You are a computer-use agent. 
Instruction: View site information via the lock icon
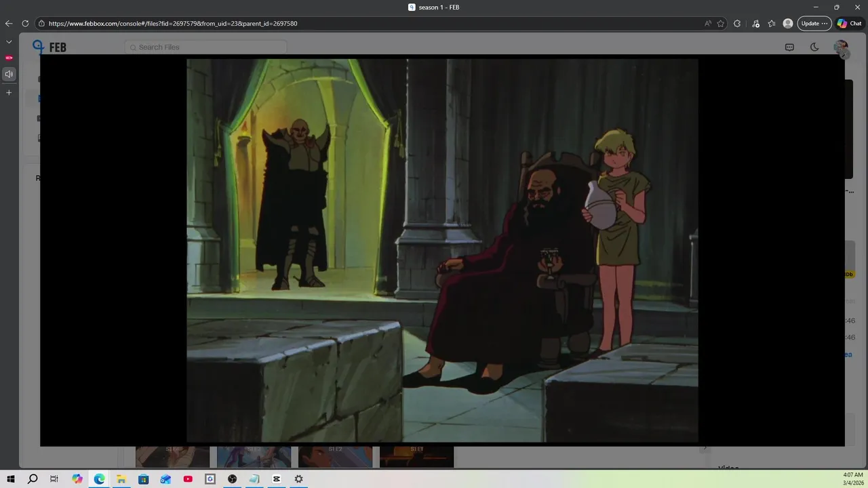tap(41, 23)
